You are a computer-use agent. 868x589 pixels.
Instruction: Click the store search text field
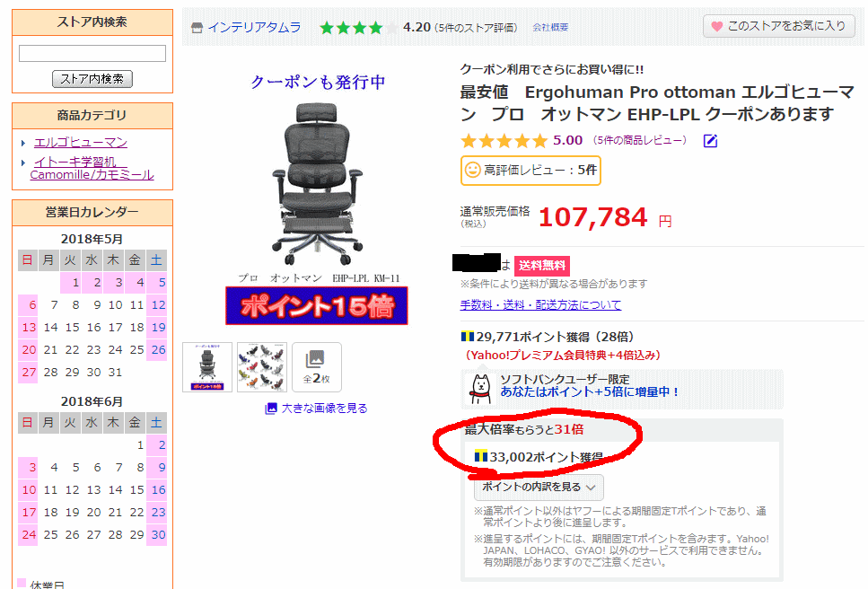click(92, 53)
